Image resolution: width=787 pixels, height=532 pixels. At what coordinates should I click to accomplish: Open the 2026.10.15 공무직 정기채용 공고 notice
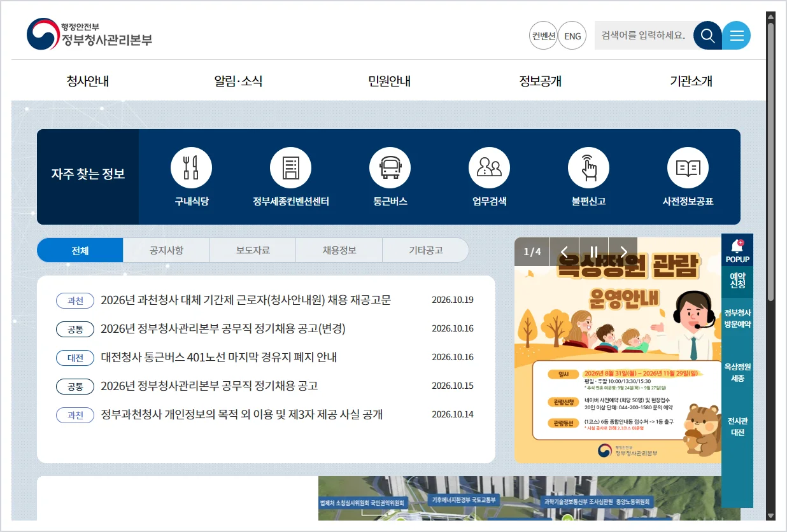(x=209, y=386)
